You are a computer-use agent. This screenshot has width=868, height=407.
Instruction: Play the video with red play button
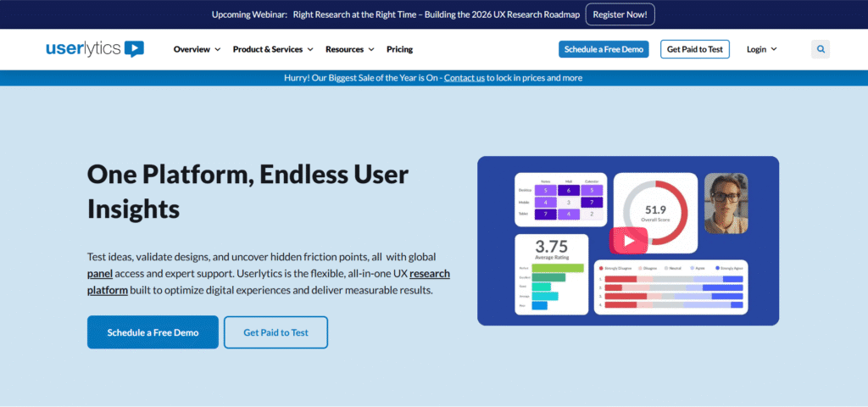tap(628, 240)
